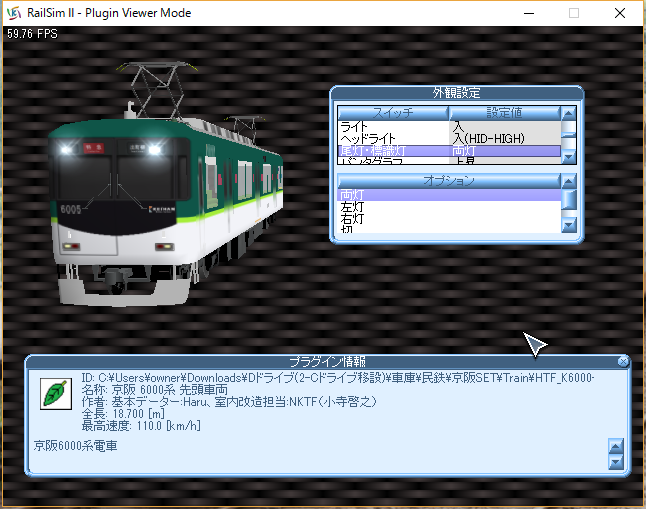Choose the 両灯 option
The width and height of the screenshot is (646, 509).
(x=449, y=195)
